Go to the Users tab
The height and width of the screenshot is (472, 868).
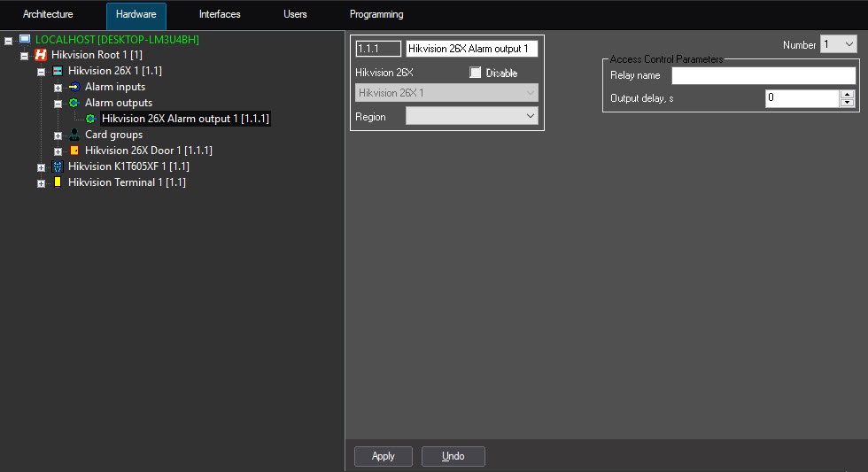295,14
